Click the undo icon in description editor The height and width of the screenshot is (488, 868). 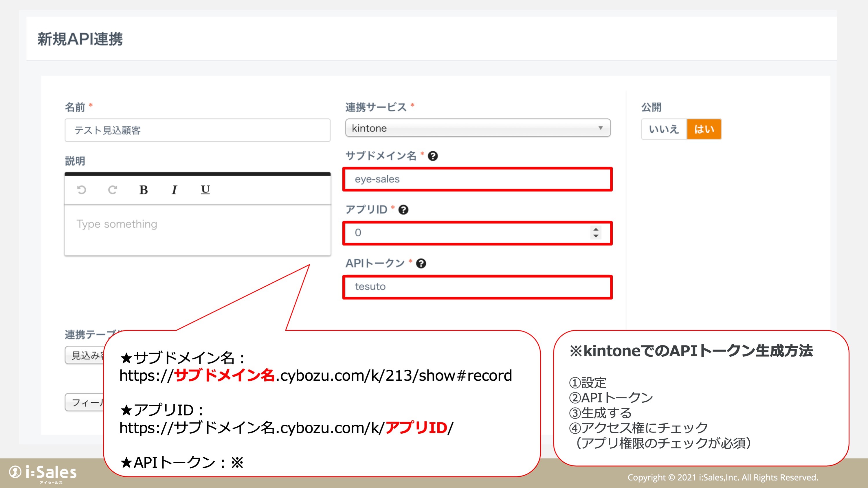coord(81,190)
